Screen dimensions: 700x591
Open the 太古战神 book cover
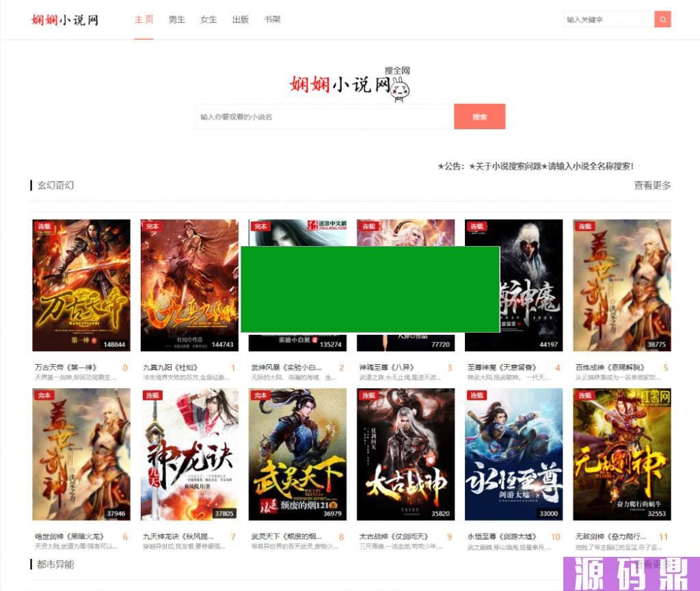[405, 454]
